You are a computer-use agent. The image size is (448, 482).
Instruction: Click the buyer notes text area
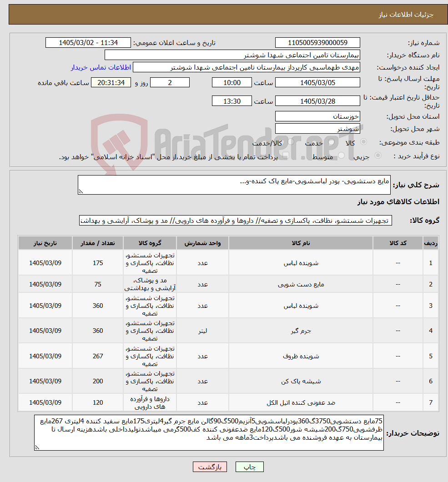coord(209,433)
